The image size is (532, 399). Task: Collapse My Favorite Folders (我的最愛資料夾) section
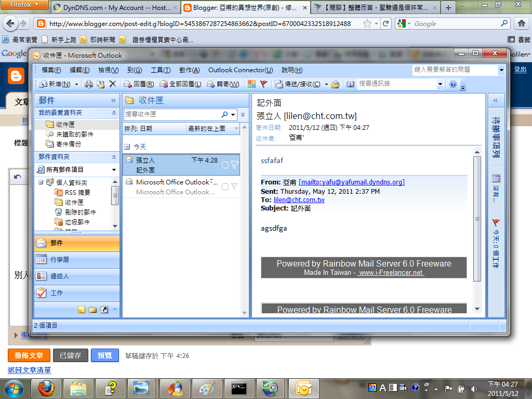pos(114,113)
